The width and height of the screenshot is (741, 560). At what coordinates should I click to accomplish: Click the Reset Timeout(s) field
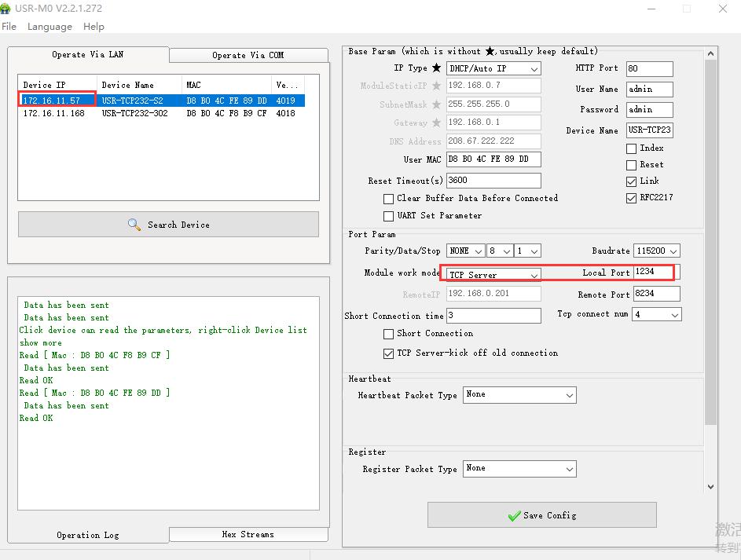tap(493, 181)
